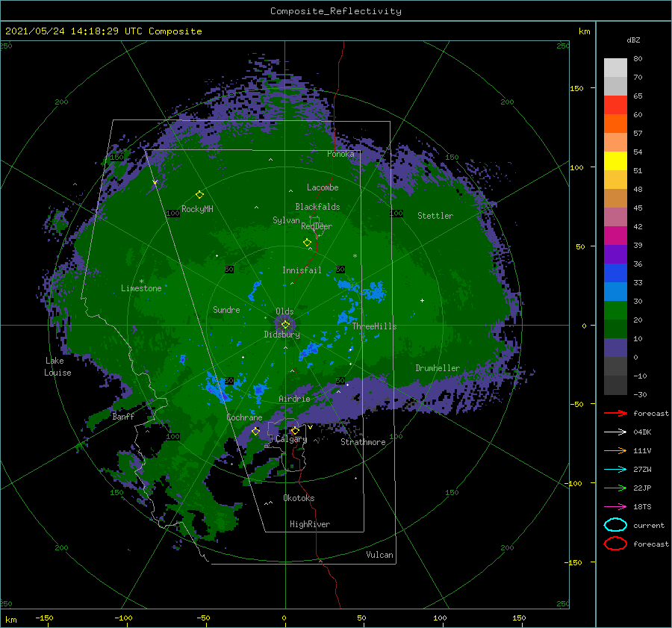Click the red 'forecast' ellipse icon
The height and width of the screenshot is (628, 672).
(615, 544)
